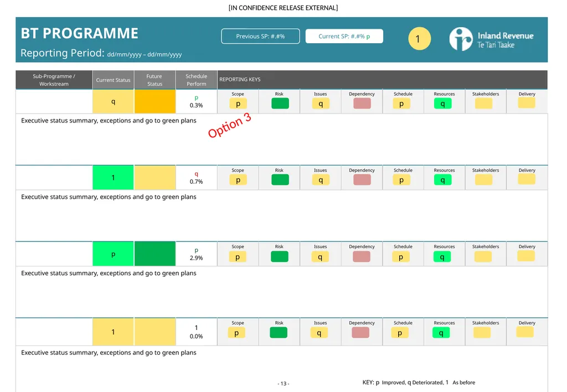
Task: Click the Delivery indicator in the 0.0% row
Action: [x=525, y=332]
